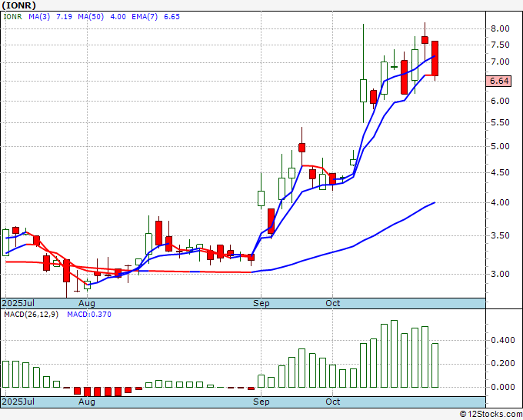
Task: Click the MACD:0.370 value label
Action: tap(89, 315)
